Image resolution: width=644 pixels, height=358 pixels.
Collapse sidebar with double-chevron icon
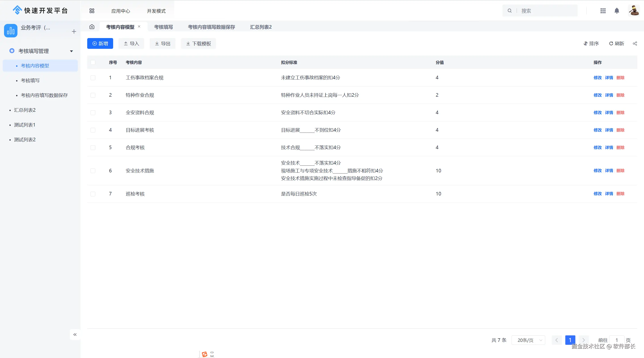click(x=75, y=334)
